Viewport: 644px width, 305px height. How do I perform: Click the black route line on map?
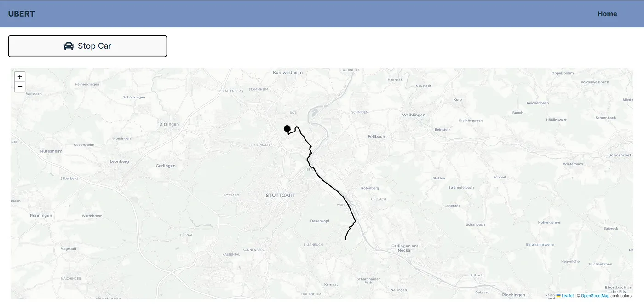click(329, 184)
